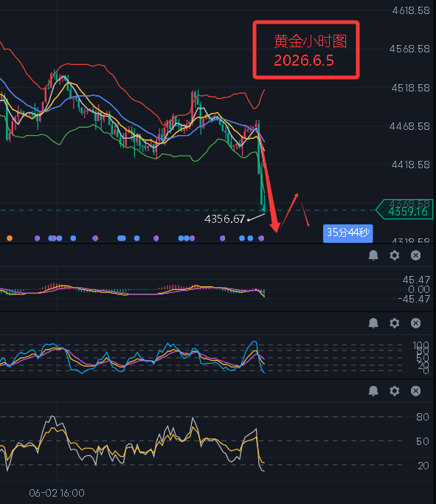Click the orange event marker dot
This screenshot has width=436, height=504.
[x=10, y=238]
